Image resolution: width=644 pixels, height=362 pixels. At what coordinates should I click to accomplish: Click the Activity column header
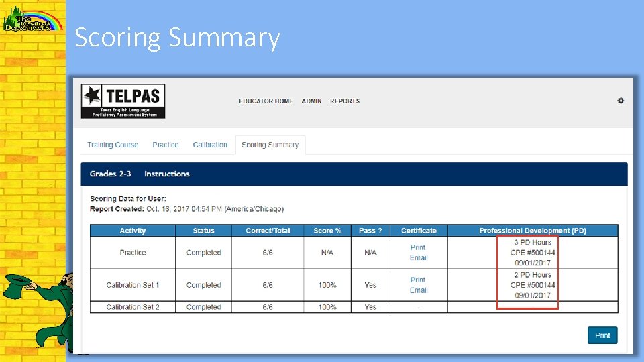(x=133, y=231)
